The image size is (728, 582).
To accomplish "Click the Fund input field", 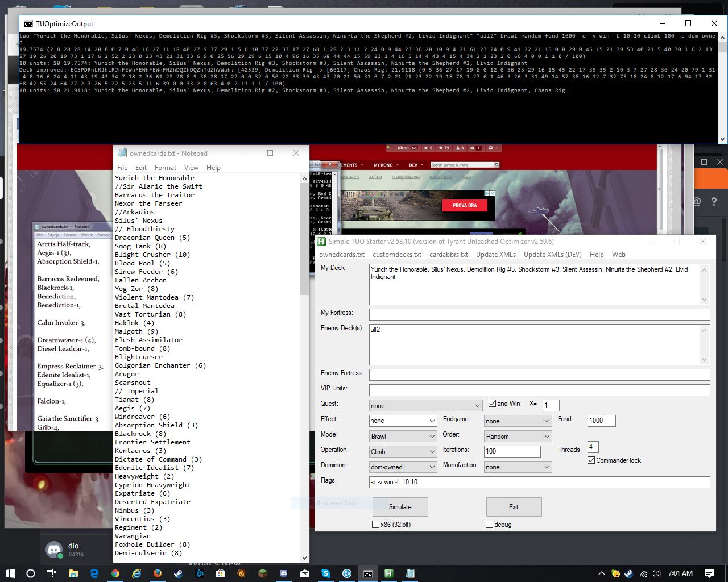I will coord(601,421).
